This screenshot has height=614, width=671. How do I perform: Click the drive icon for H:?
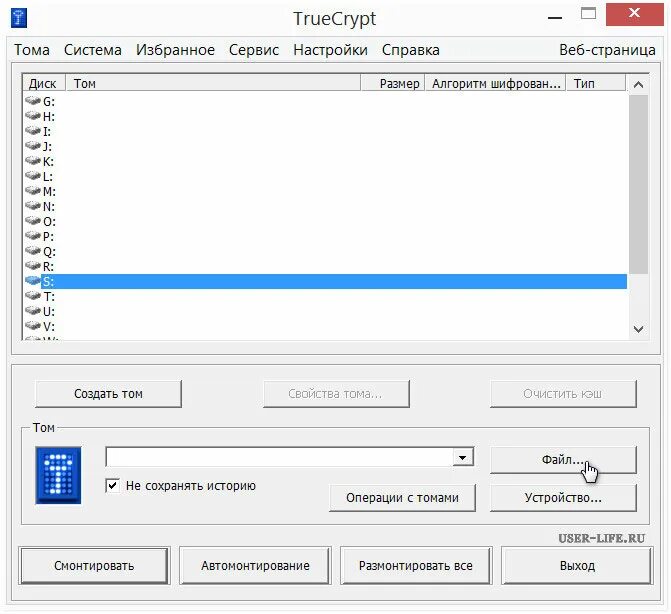click(33, 116)
